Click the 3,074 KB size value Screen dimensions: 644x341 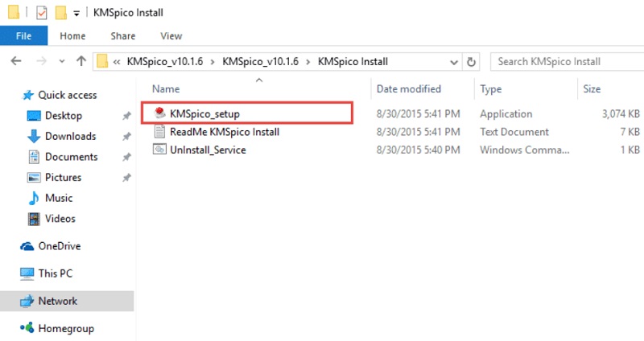pyautogui.click(x=621, y=113)
